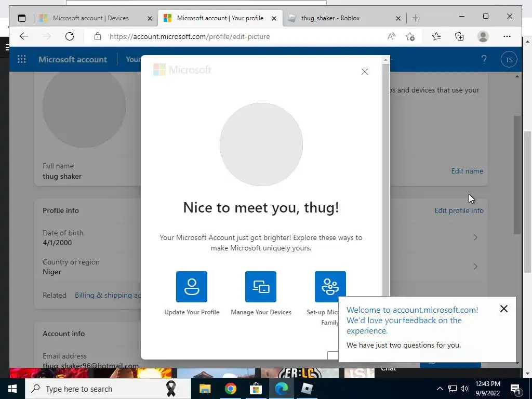The image size is (532, 399).
Task: Click the Microsoft Edge taskbar icon
Action: pos(281,389)
